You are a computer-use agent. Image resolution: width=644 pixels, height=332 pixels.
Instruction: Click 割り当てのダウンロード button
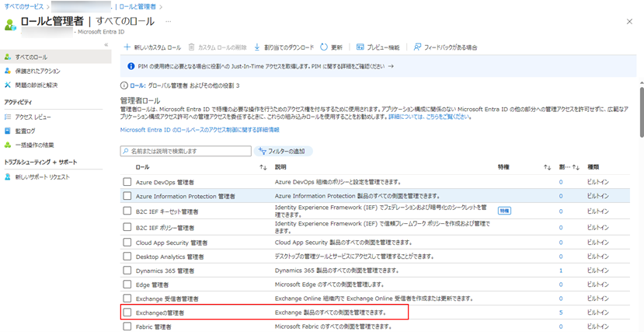tap(284, 47)
